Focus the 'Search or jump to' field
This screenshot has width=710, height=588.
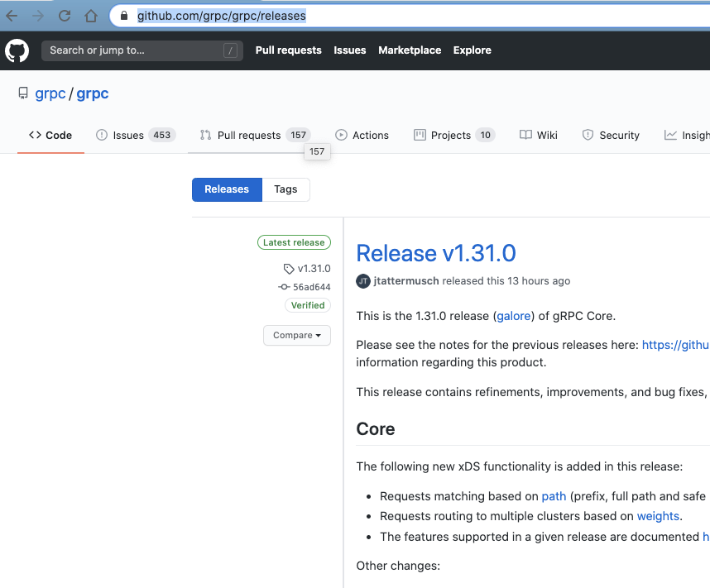142,50
